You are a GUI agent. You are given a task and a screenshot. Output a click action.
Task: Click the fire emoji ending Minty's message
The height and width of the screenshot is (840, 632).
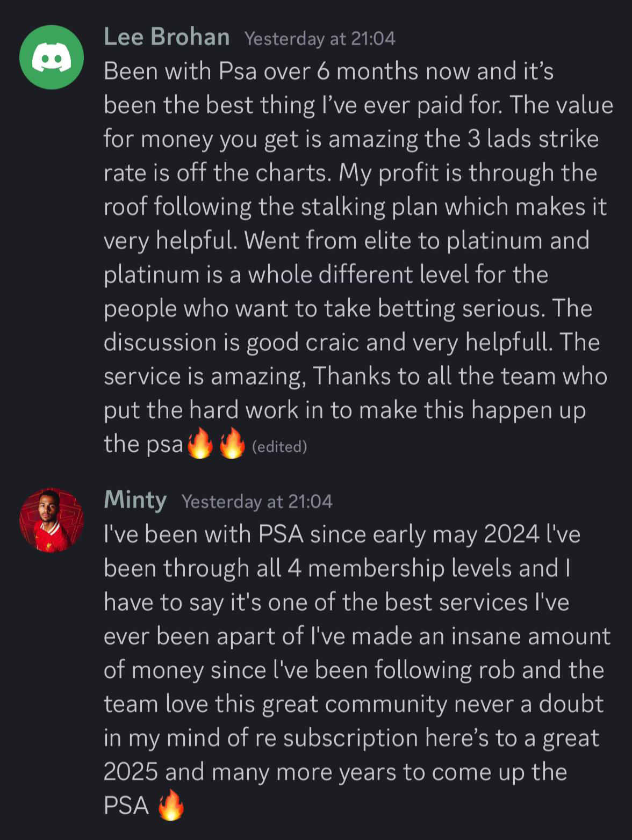[171, 805]
